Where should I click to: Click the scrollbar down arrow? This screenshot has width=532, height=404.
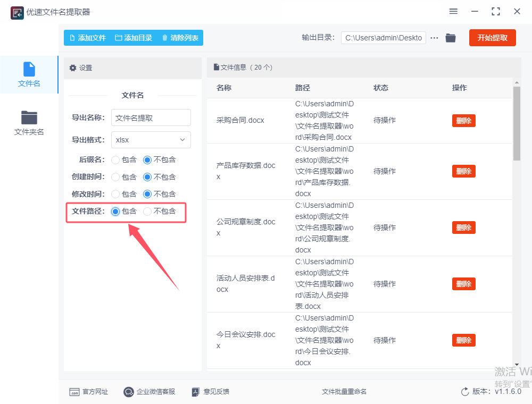point(517,365)
